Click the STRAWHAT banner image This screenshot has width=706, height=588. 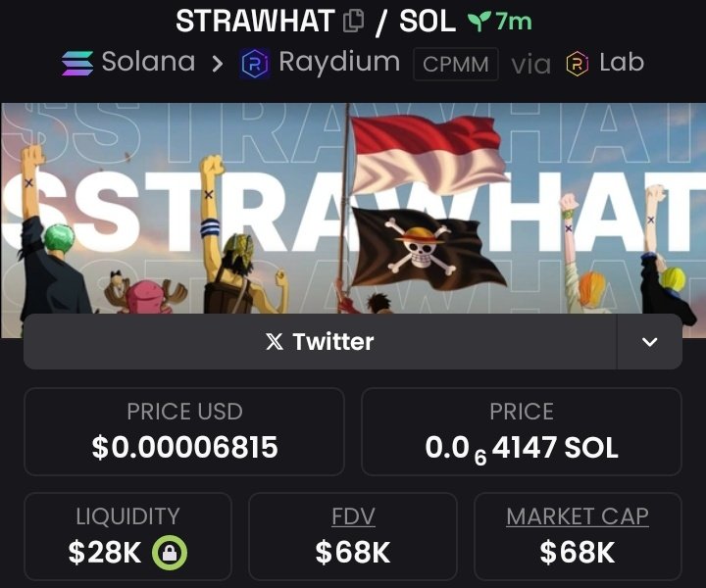tap(353, 209)
